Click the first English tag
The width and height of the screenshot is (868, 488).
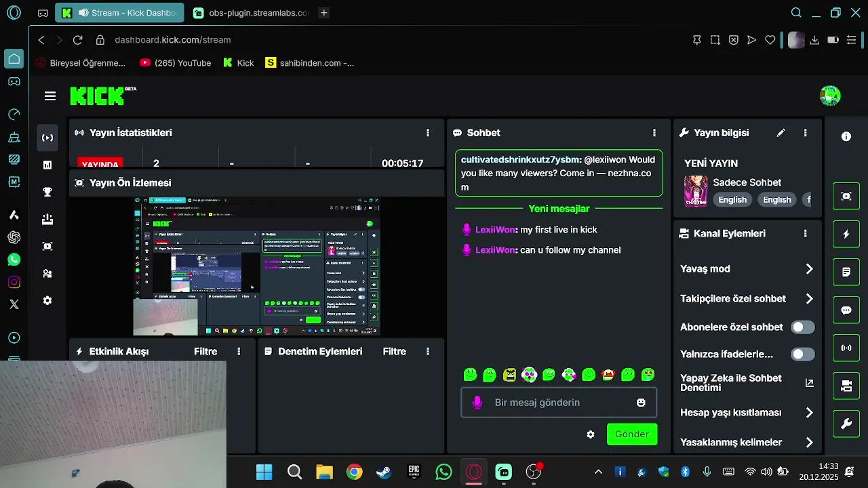pos(732,200)
